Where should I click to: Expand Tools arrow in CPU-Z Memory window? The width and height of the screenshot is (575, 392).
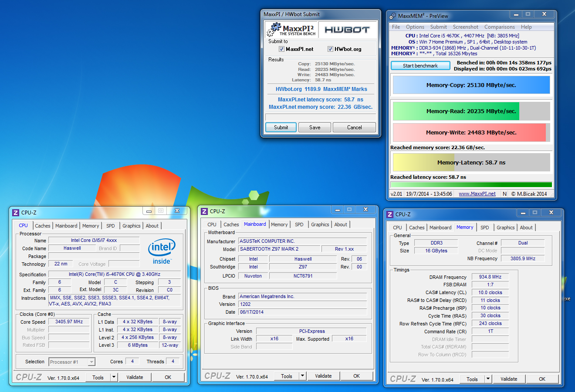pyautogui.click(x=488, y=379)
